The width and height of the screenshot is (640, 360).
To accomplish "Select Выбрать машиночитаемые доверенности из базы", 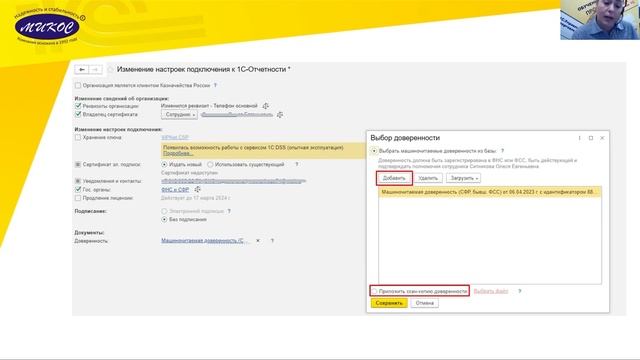I will [x=374, y=151].
